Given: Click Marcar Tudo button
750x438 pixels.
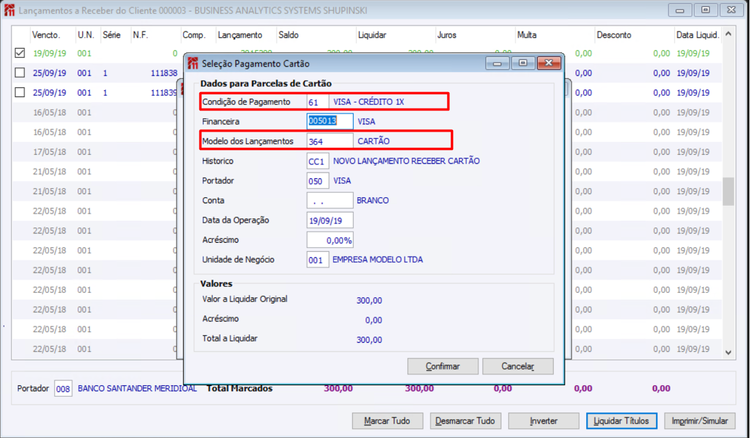Looking at the screenshot, I should pyautogui.click(x=387, y=421).
